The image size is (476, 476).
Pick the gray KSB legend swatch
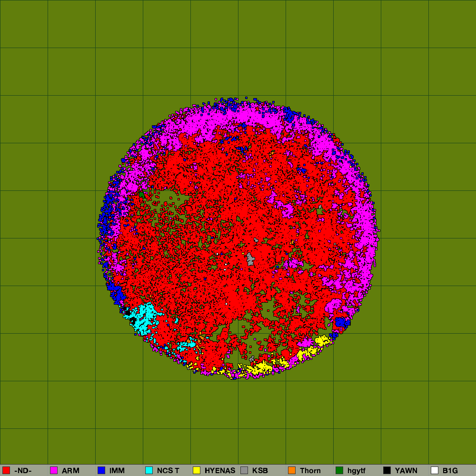coord(244,470)
